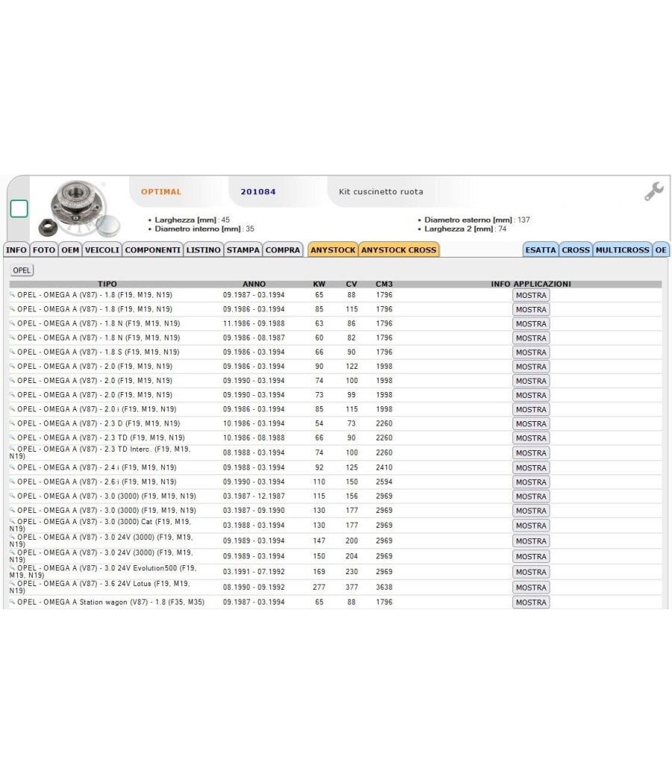672x784 pixels.
Task: Click the 'Kit cuscinetto ruota' description text
Action: point(381,191)
